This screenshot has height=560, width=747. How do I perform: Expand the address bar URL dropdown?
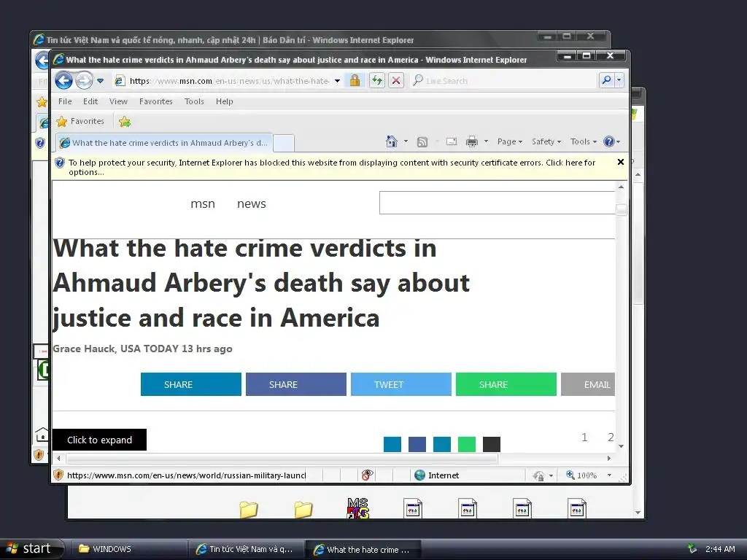pos(337,81)
